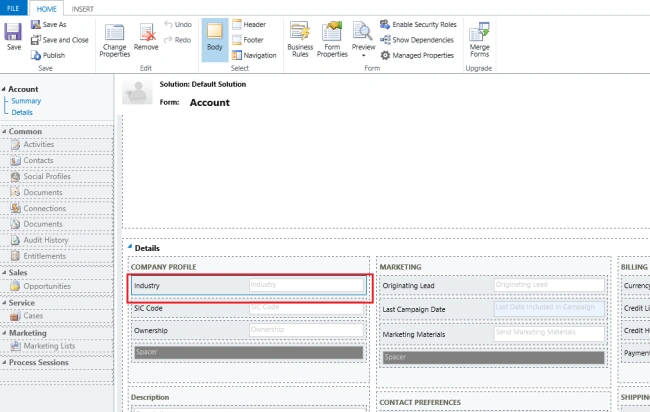Open Change Properties
The image size is (650, 412).
[114, 40]
